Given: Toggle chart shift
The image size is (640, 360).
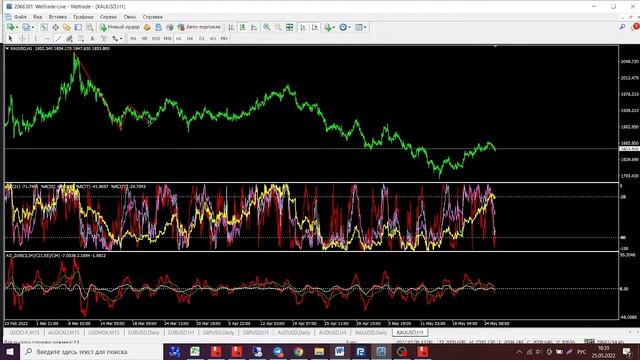Looking at the screenshot, I should pyautogui.click(x=315, y=27).
